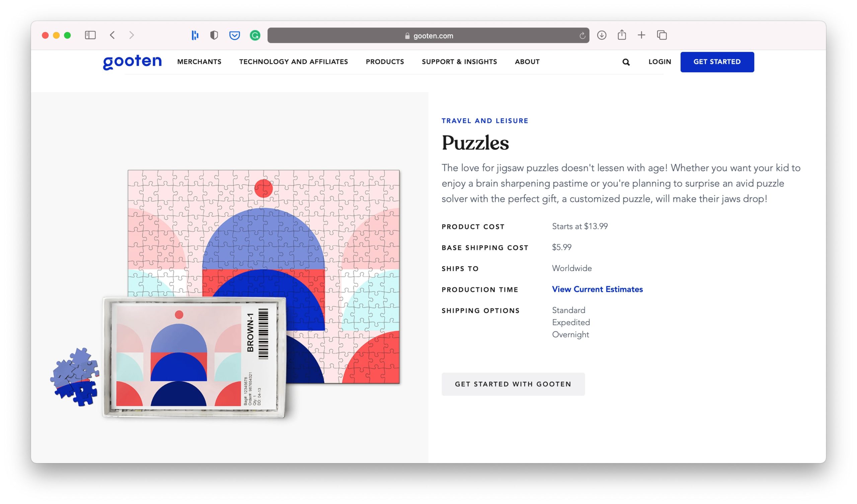857x504 pixels.
Task: Click the LOGIN button in the header
Action: click(x=659, y=61)
